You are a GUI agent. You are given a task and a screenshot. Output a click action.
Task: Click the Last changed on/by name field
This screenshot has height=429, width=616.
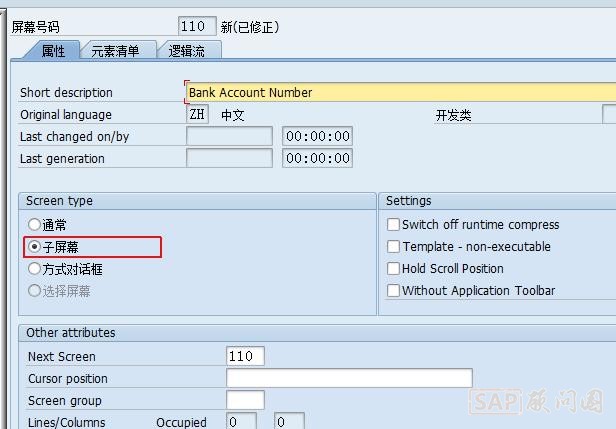coord(229,136)
